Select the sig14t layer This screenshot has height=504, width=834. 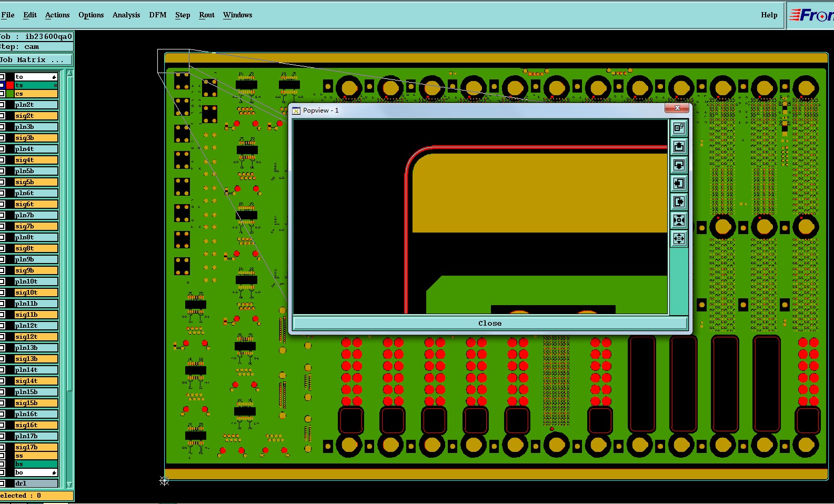(x=36, y=381)
